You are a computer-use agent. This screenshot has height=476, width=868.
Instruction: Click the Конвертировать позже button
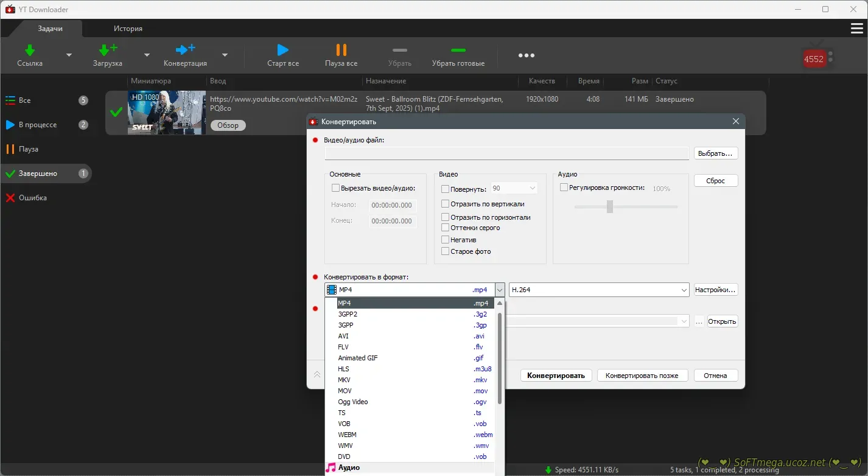coord(642,376)
